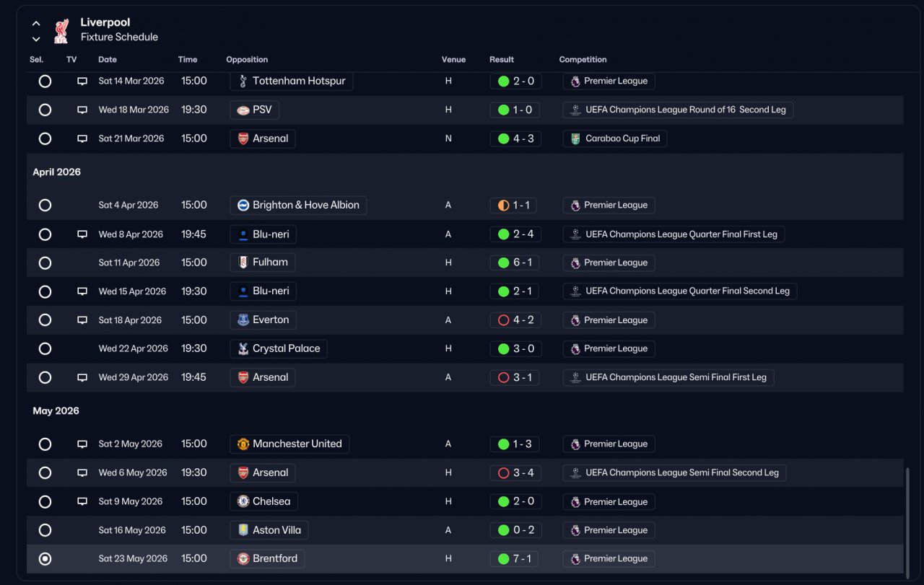924x585 pixels.
Task: Click draw indicator on Brighton result
Action: pyautogui.click(x=503, y=206)
